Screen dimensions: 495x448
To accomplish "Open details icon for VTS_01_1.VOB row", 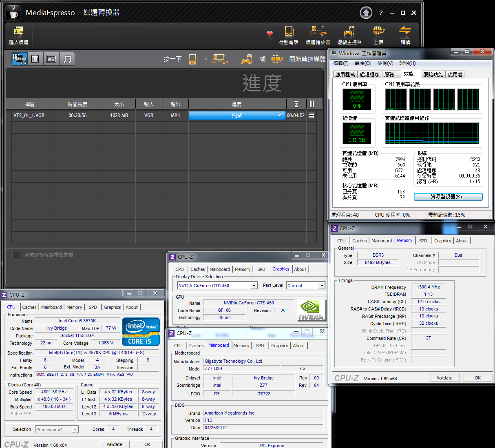I will [x=312, y=115].
